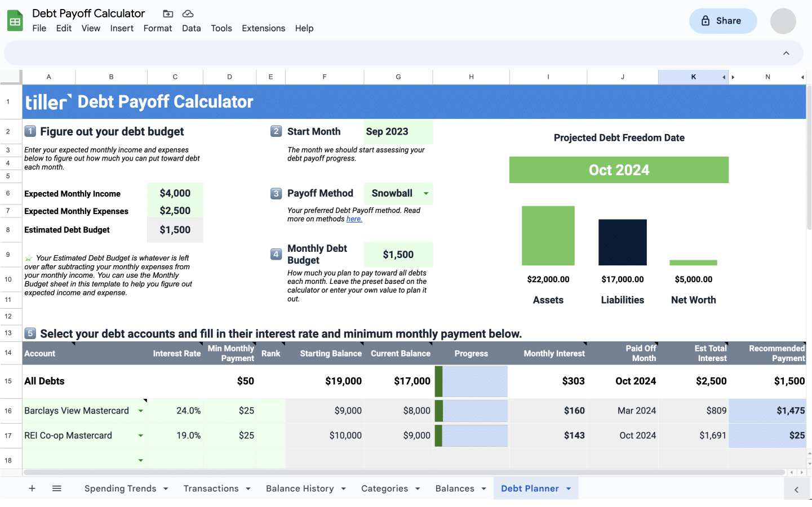
Task: Check the cloud save status icon
Action: 188,14
